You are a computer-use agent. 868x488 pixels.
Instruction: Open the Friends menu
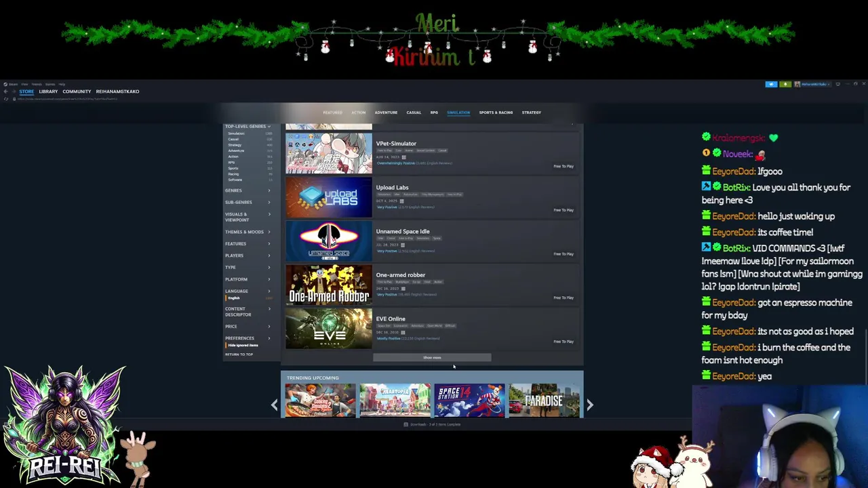[x=37, y=84]
